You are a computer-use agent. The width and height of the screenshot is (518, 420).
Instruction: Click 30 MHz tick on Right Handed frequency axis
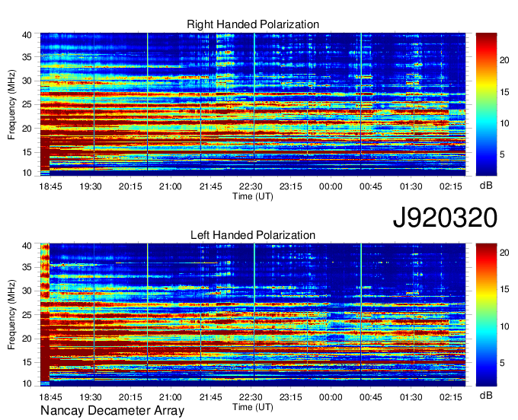click(x=27, y=81)
